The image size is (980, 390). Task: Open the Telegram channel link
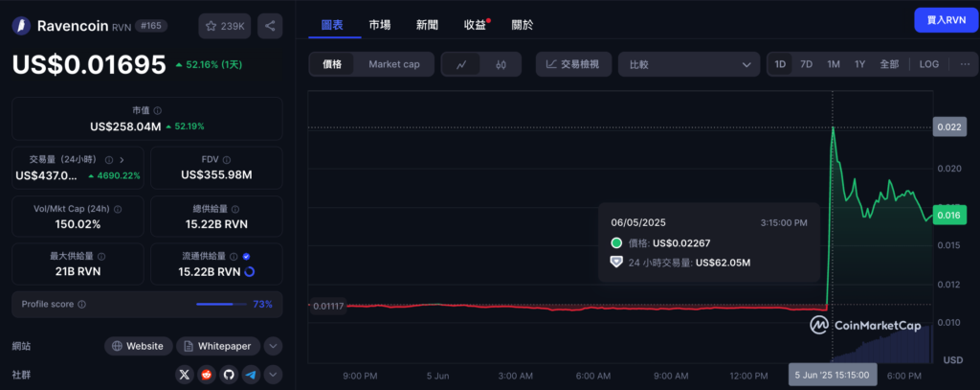[251, 375]
